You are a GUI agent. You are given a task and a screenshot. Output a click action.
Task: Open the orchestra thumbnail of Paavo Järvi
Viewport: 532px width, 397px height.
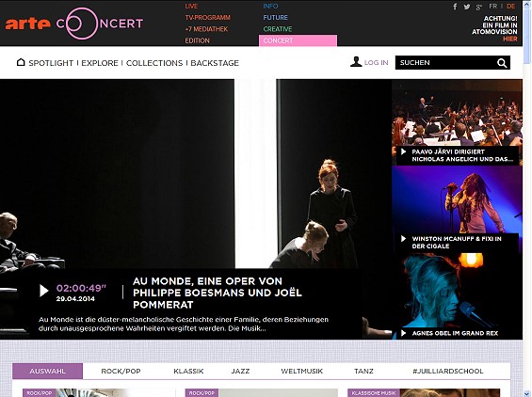click(x=457, y=114)
